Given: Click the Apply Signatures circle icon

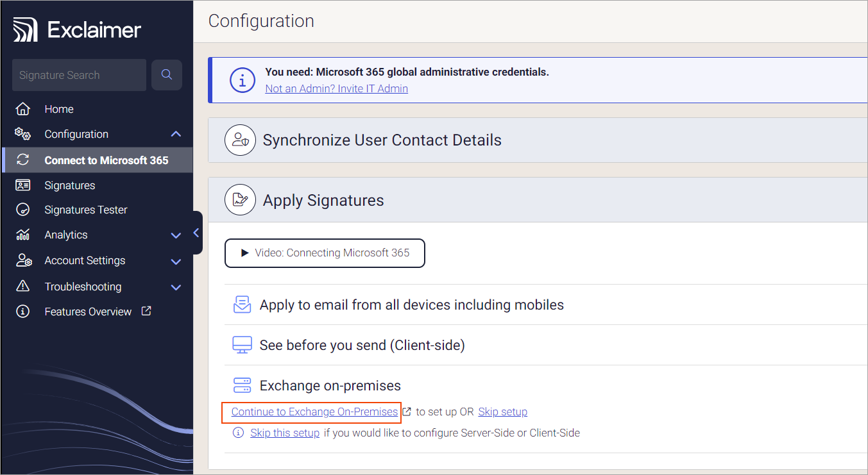Looking at the screenshot, I should point(240,200).
